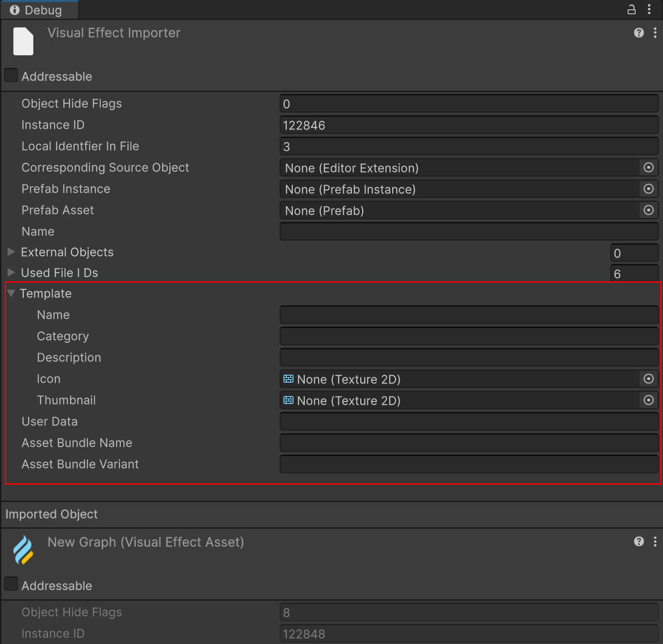
Task: Open Visual Effect Importer options menu
Action: [x=655, y=33]
